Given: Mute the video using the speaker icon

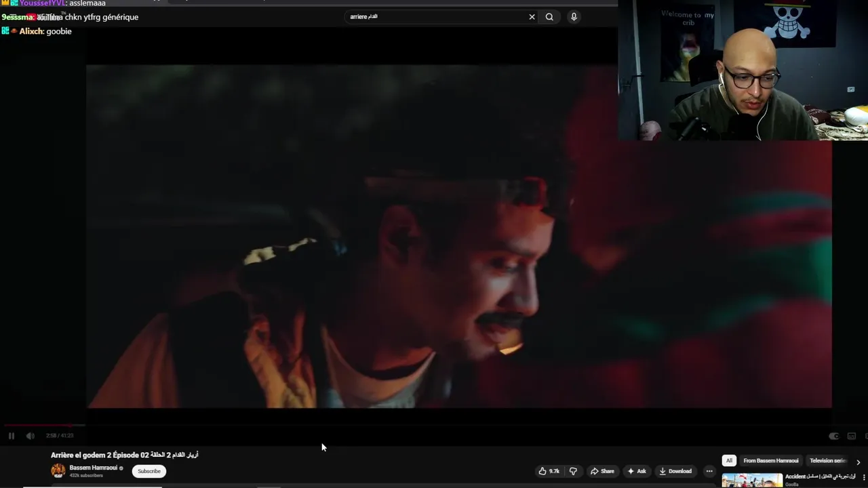Looking at the screenshot, I should pyautogui.click(x=30, y=436).
